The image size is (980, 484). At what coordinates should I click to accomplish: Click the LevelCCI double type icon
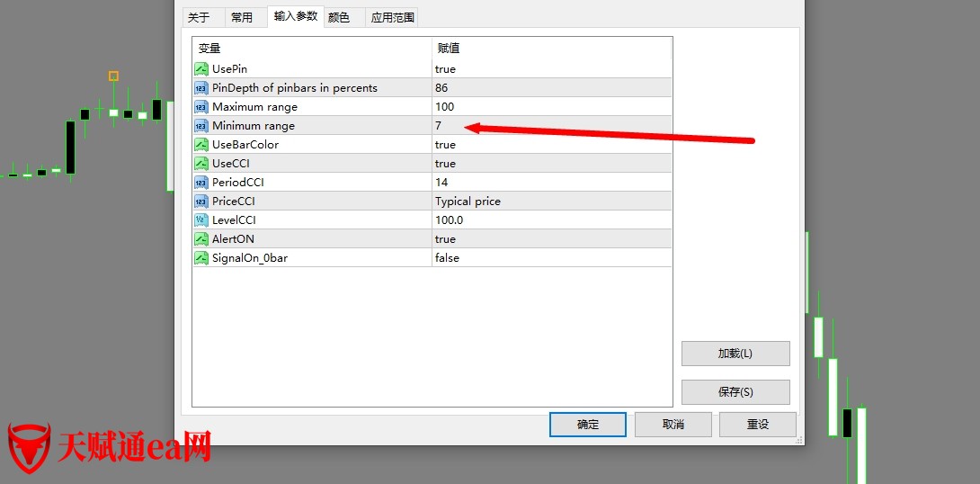[x=201, y=220]
